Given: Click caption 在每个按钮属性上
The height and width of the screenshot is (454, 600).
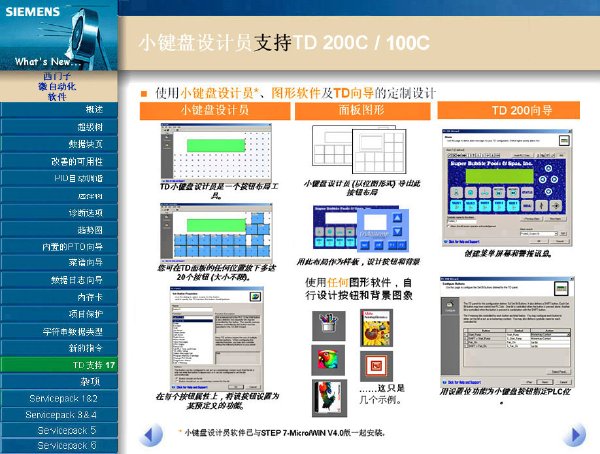Looking at the screenshot, I should (x=217, y=401).
